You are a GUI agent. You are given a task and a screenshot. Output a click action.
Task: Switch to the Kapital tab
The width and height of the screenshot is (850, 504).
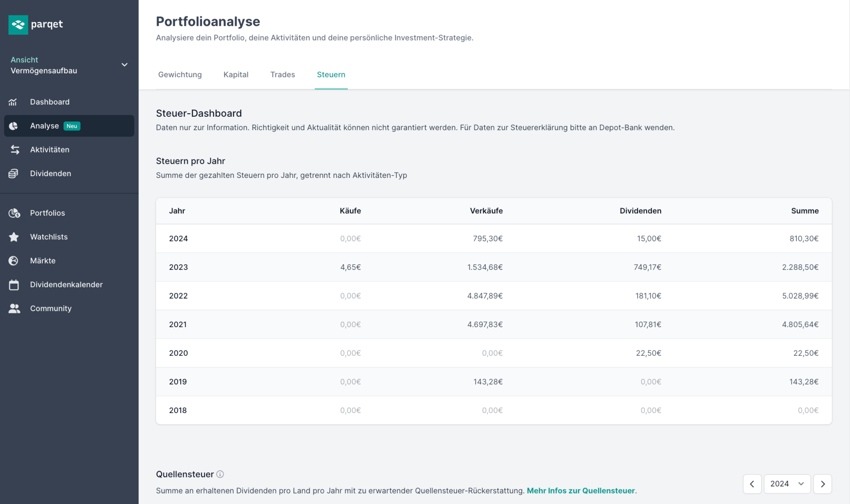coord(236,74)
